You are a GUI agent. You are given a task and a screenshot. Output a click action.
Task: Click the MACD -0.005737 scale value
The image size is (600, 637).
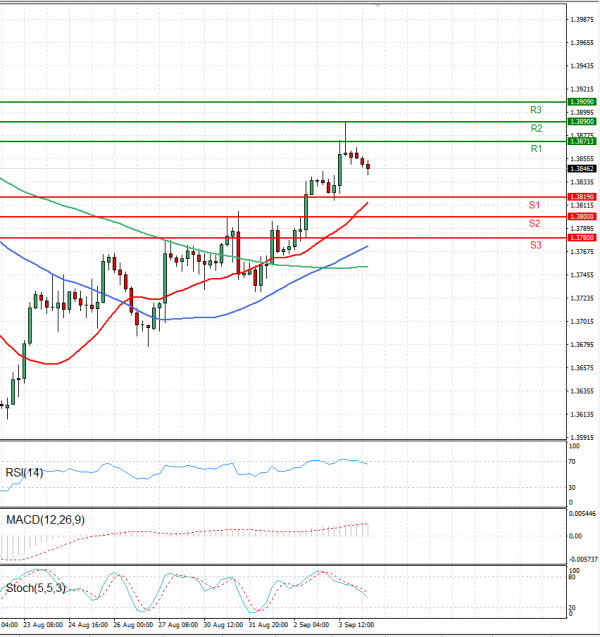click(583, 559)
